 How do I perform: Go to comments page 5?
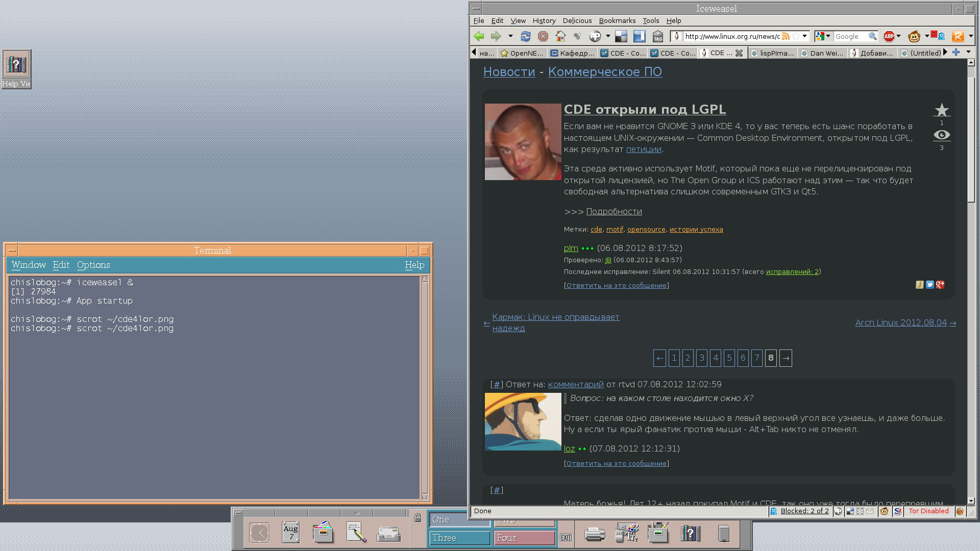729,358
